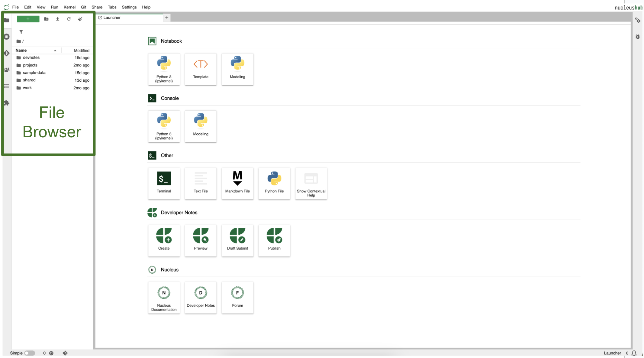Create a new Text File
644x358 pixels.
201,184
